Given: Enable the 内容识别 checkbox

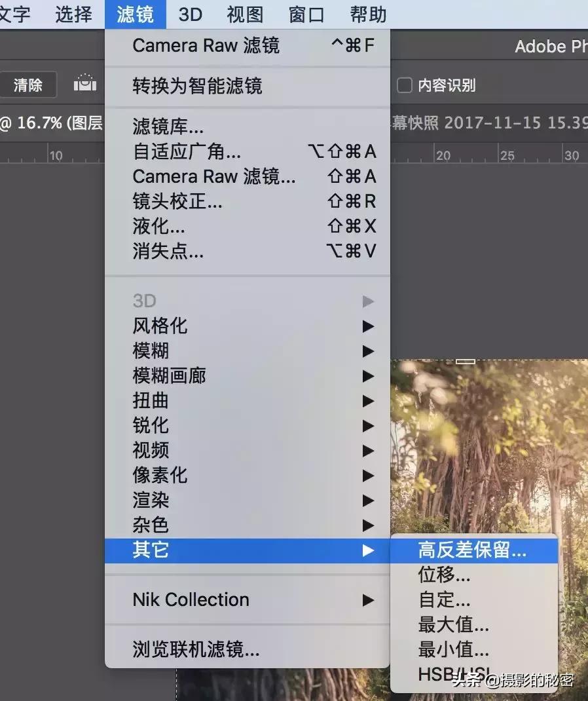Looking at the screenshot, I should 405,85.
